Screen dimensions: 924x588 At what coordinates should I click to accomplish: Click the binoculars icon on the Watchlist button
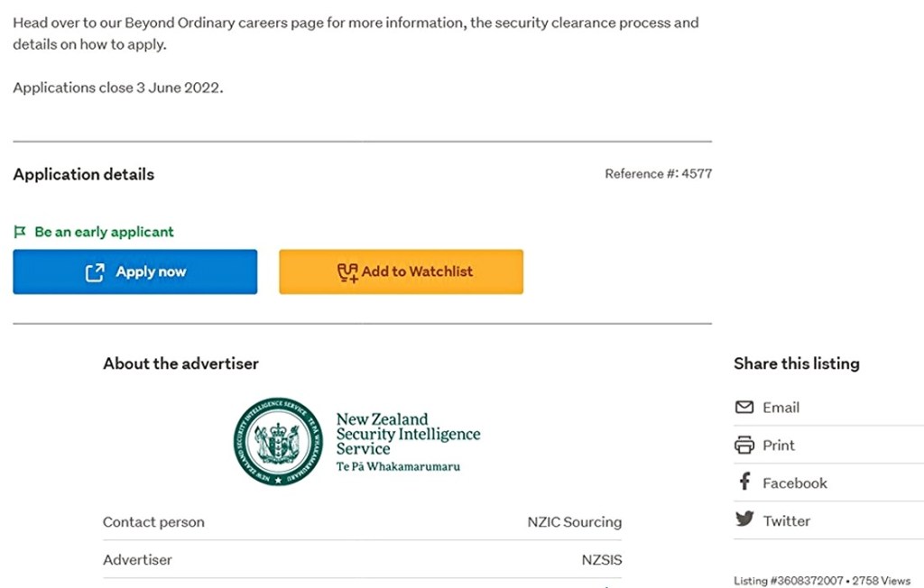347,272
